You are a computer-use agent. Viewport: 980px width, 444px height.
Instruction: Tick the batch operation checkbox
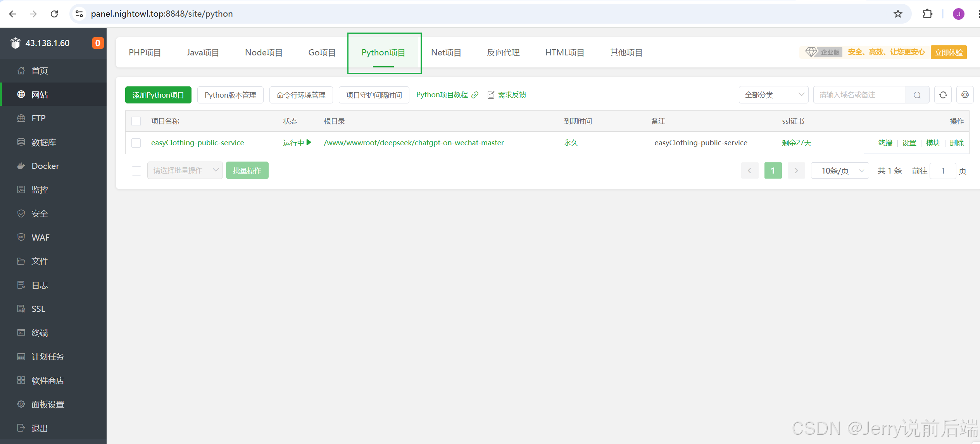(x=136, y=171)
